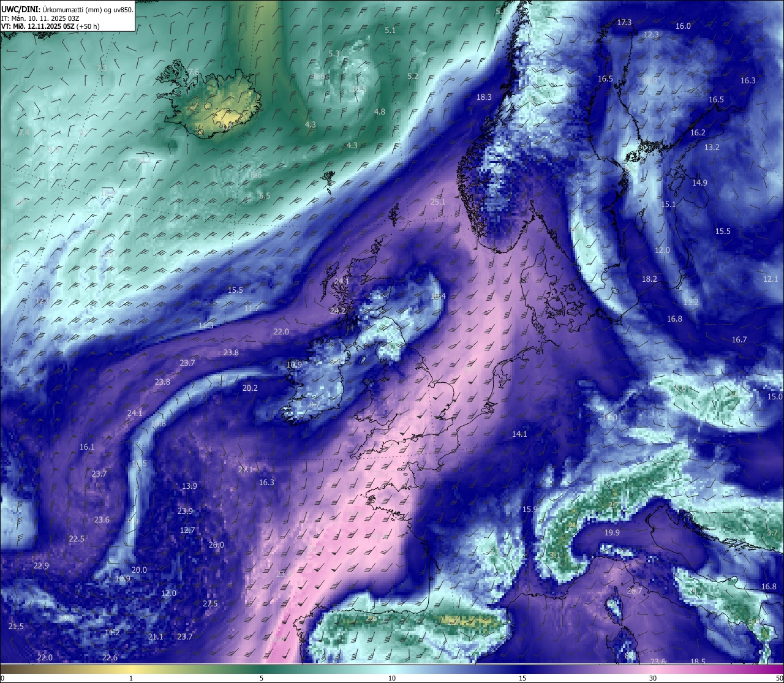Click the 30 tick on the color scale
This screenshot has height=683, width=784.
(x=653, y=678)
